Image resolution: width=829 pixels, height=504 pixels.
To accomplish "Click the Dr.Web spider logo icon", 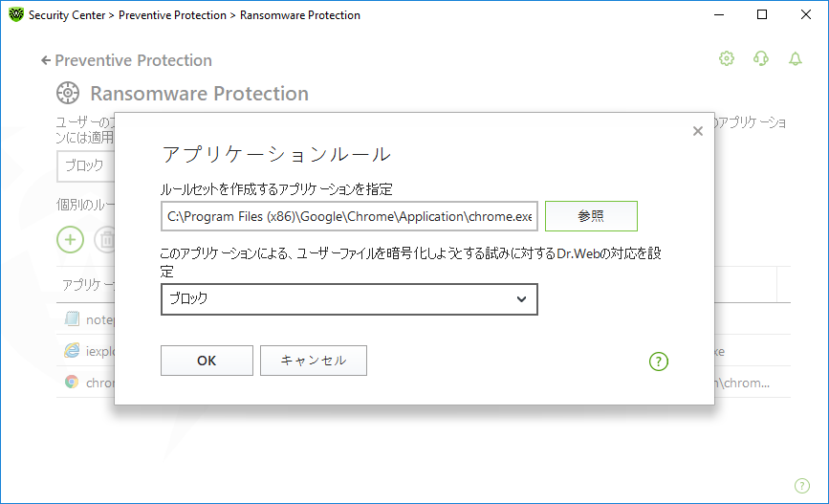I will tap(16, 14).
